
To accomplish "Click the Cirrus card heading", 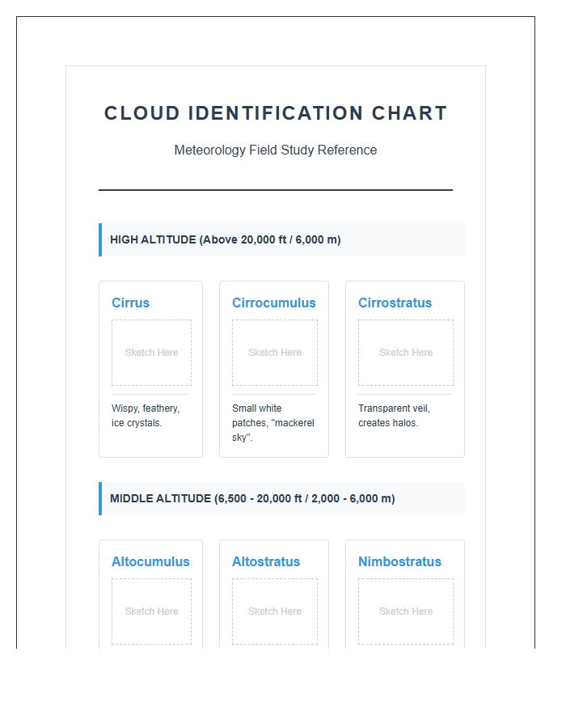I will (130, 303).
